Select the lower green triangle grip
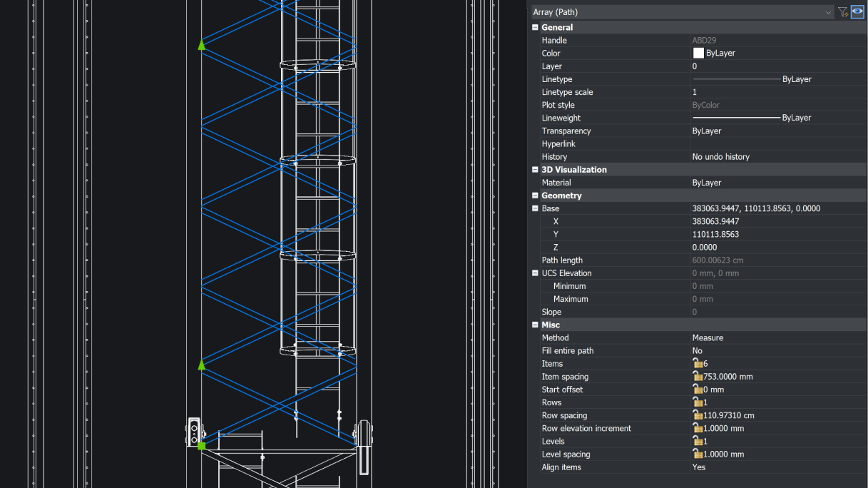The width and height of the screenshot is (868, 488). [201, 365]
